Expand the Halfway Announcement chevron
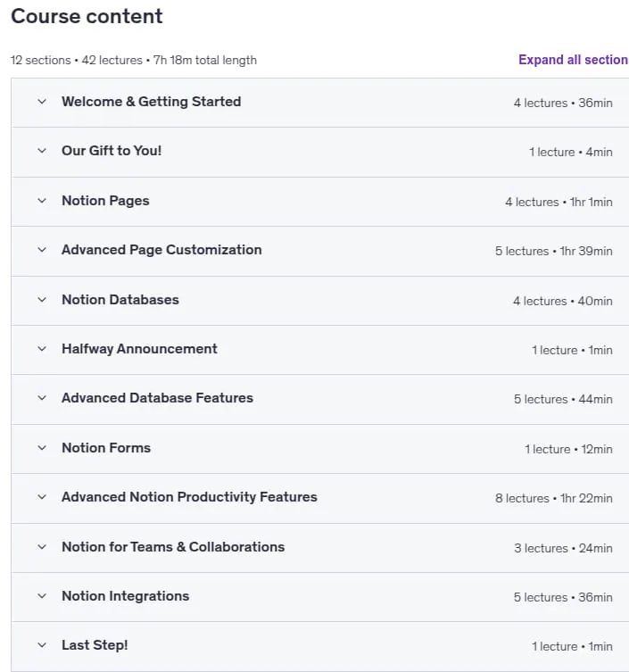 tap(42, 349)
